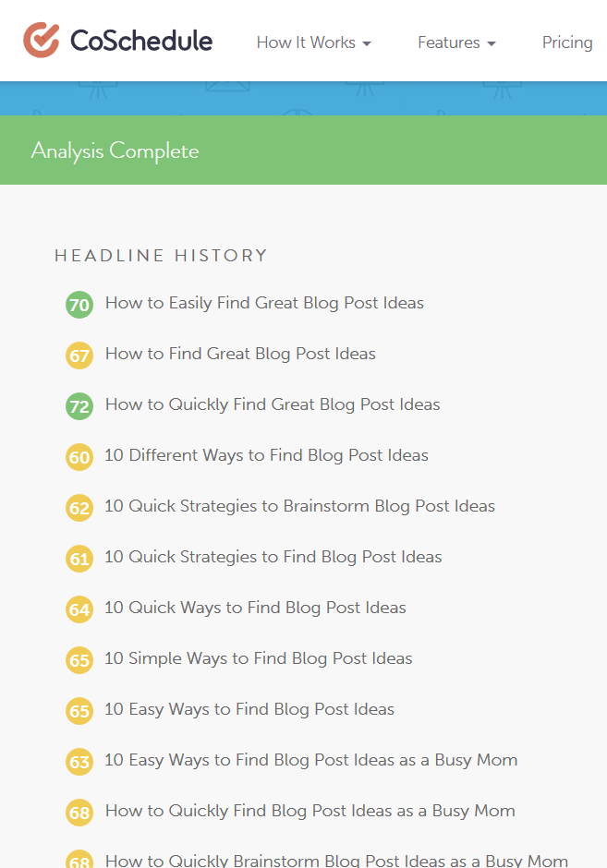
Task: Click the green Analysis Complete banner
Action: click(303, 151)
